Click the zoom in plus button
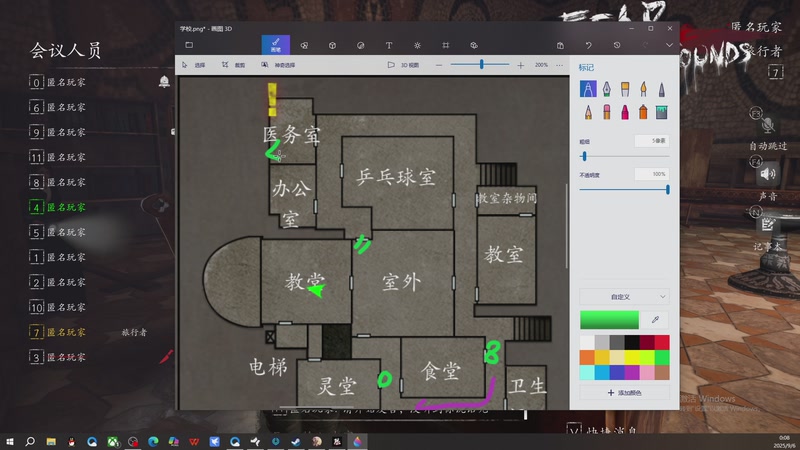Image resolution: width=800 pixels, height=450 pixels. (520, 65)
